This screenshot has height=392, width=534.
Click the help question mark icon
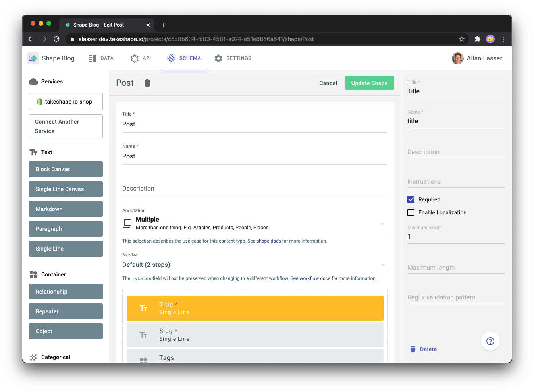point(490,341)
